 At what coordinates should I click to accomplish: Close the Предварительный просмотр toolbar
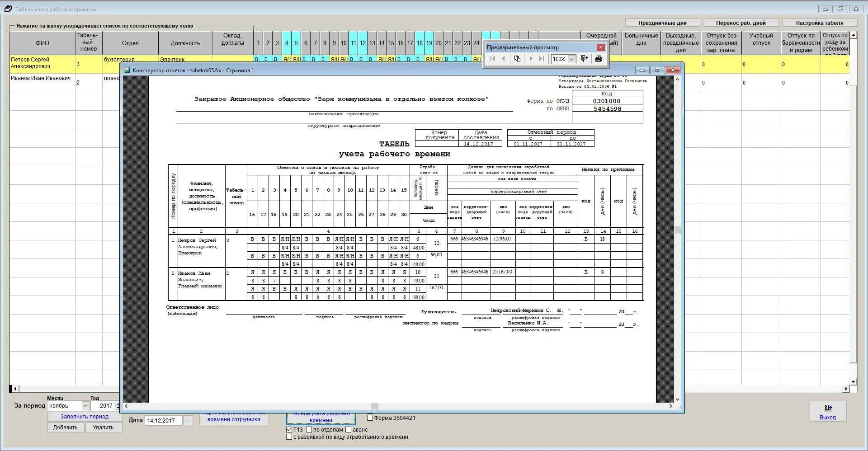[600, 47]
